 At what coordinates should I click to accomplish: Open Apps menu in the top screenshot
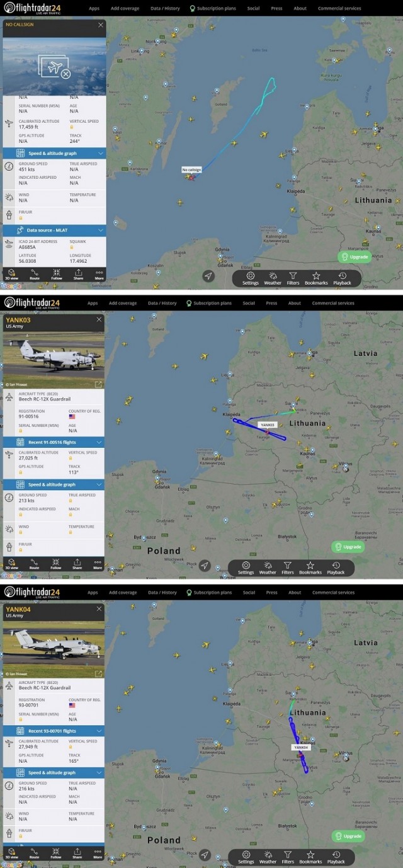(x=94, y=8)
